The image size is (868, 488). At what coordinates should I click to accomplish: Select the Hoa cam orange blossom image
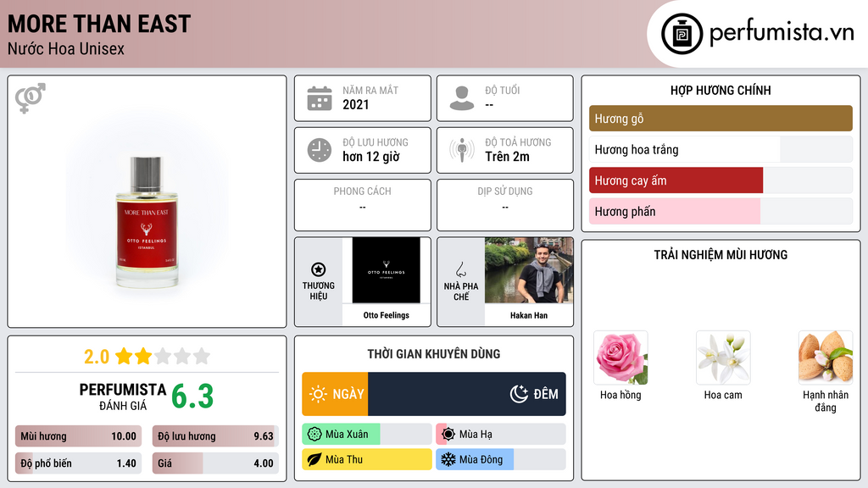tap(723, 358)
